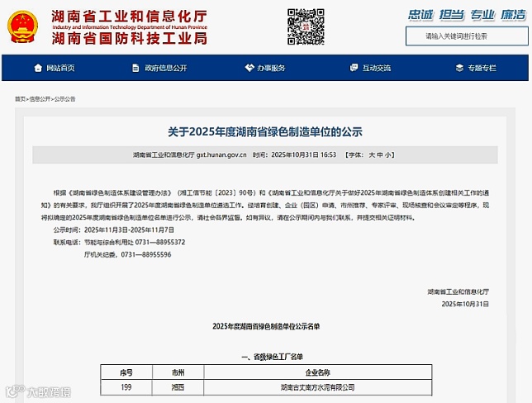Click the 公示公告 breadcrumb link
Screen dimensions: 532x403
point(64,99)
